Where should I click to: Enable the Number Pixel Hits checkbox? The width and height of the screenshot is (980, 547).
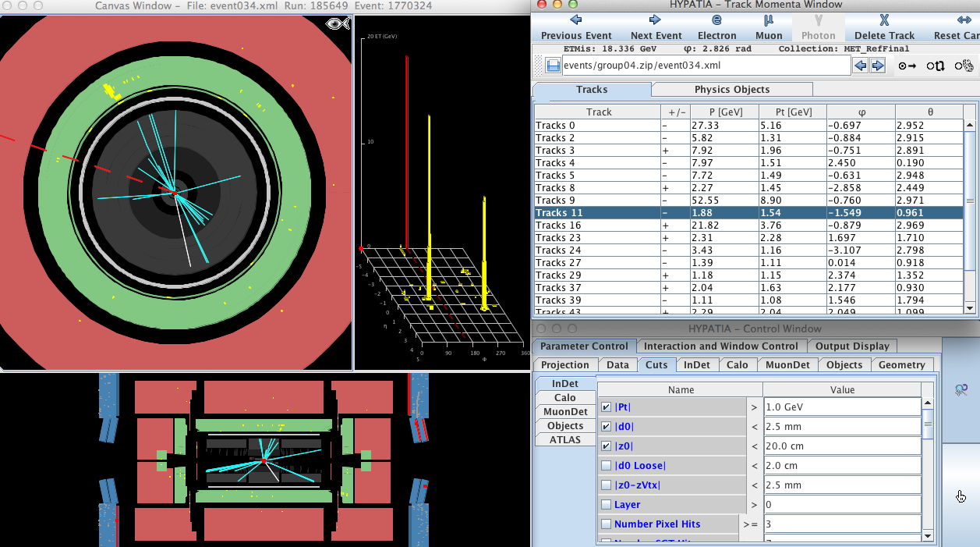click(x=606, y=524)
